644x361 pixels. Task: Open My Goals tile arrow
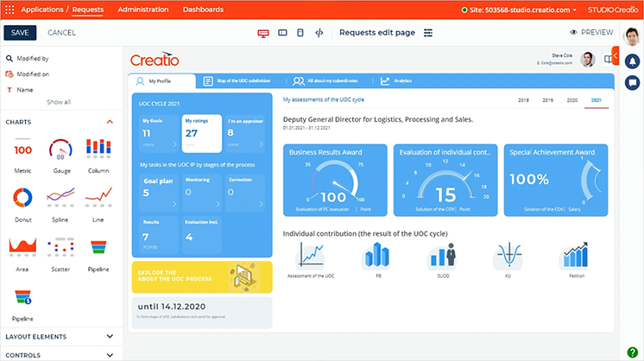(x=174, y=144)
